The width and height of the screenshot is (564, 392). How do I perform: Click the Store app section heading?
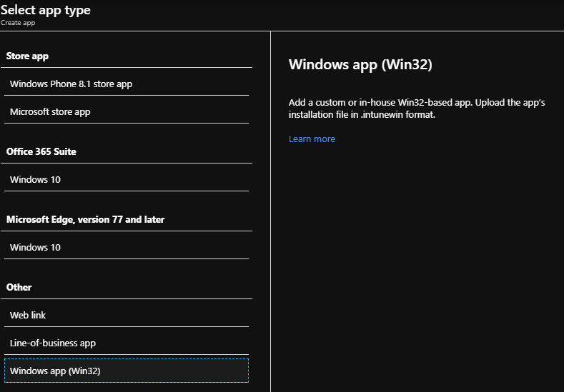coord(27,56)
